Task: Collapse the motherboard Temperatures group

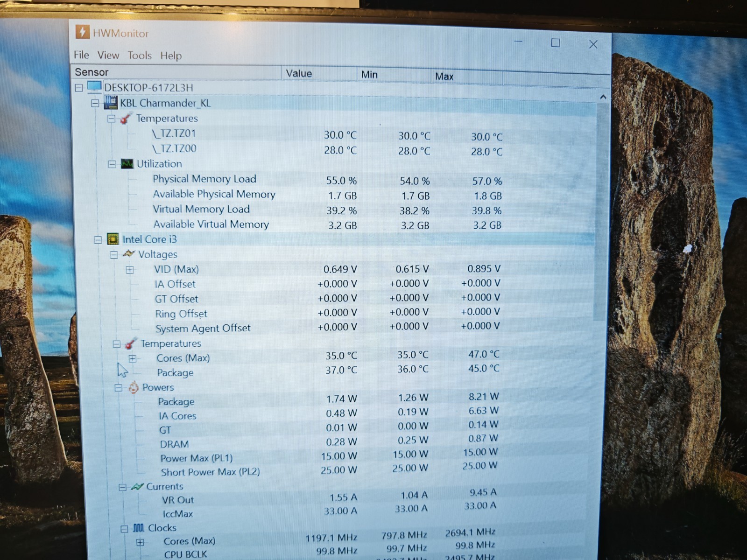Action: coord(111,119)
